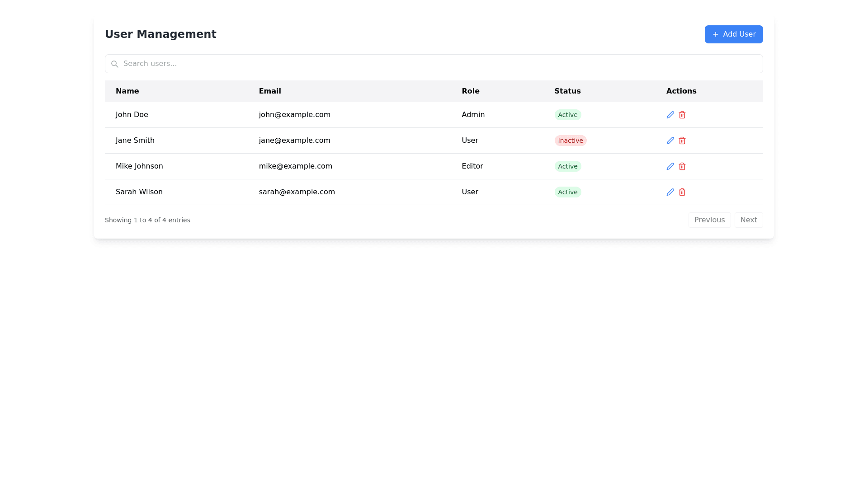Edit Sarah Wilson with pencil icon

click(670, 192)
